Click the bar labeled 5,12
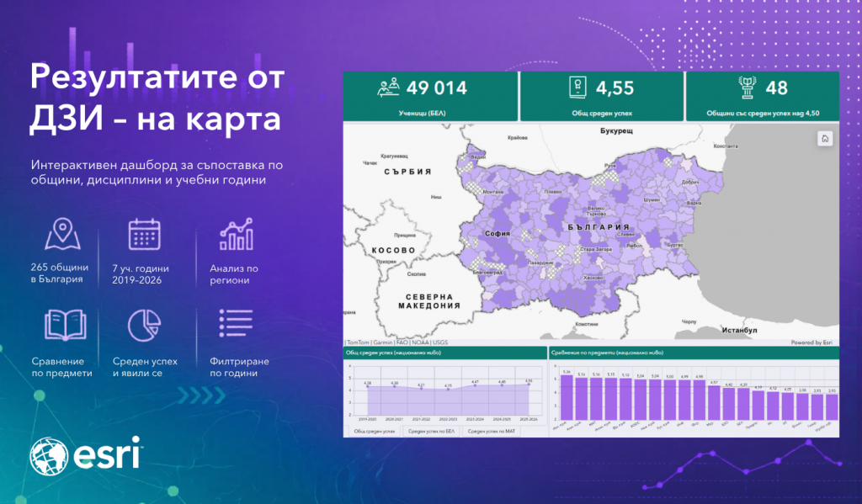 coord(625,399)
